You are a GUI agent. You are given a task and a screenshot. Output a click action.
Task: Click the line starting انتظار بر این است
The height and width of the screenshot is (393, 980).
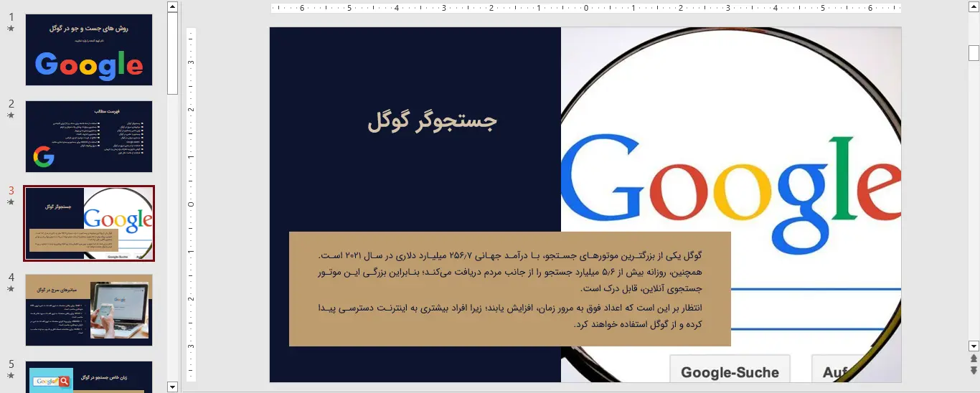510,307
